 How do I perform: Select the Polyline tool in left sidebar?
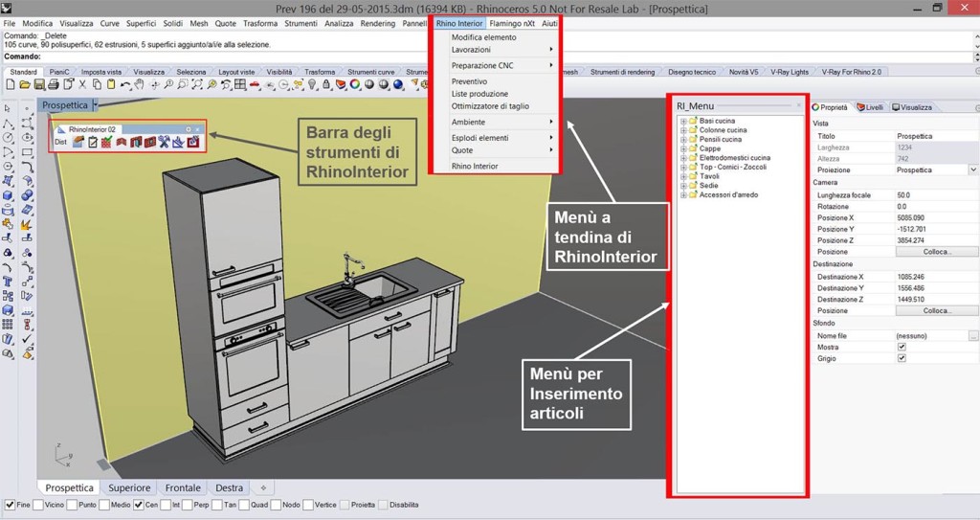[8, 124]
